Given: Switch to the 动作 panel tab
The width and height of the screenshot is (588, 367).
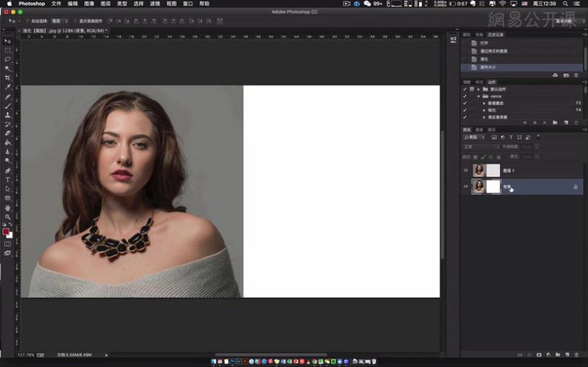Looking at the screenshot, I should [492, 82].
